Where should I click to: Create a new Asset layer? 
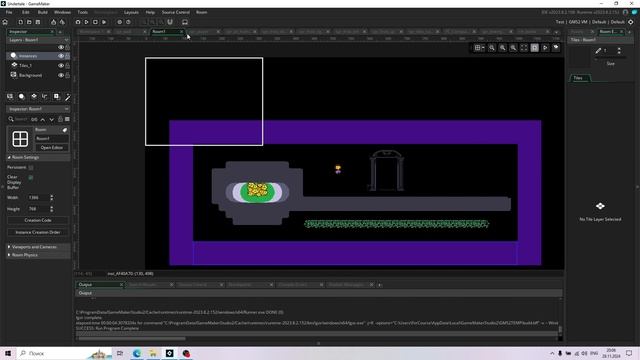pos(56,96)
